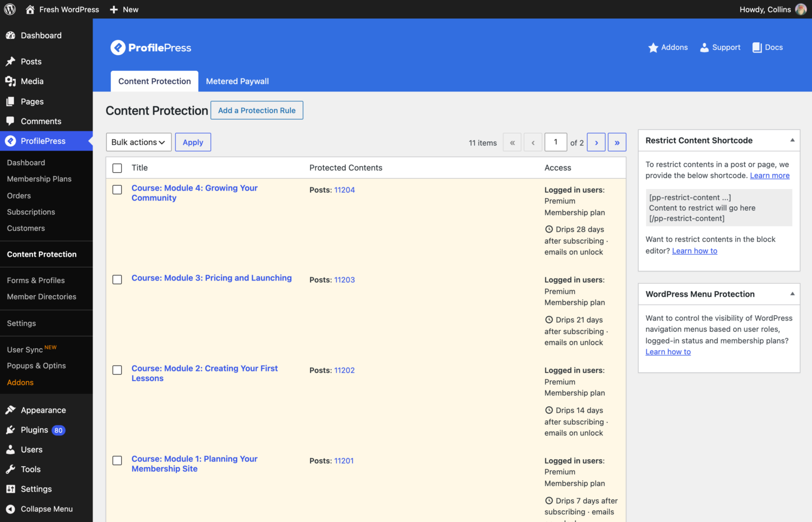This screenshot has width=812, height=522.
Task: Check Module 1 Planning Your Membership Site row
Action: pyautogui.click(x=117, y=460)
